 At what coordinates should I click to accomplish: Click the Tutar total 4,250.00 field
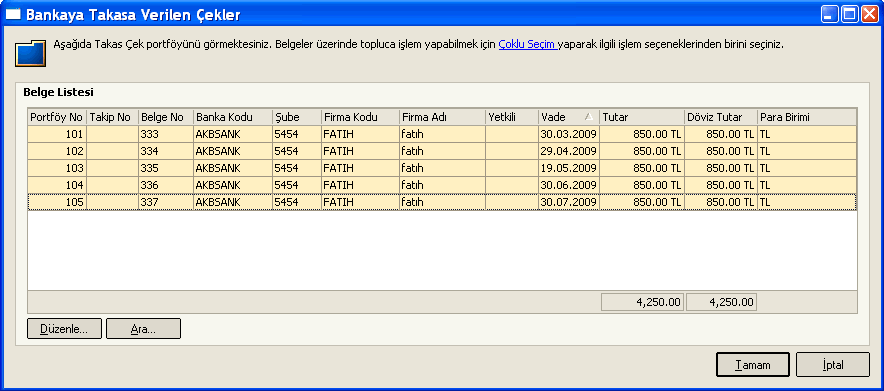[x=643, y=302]
